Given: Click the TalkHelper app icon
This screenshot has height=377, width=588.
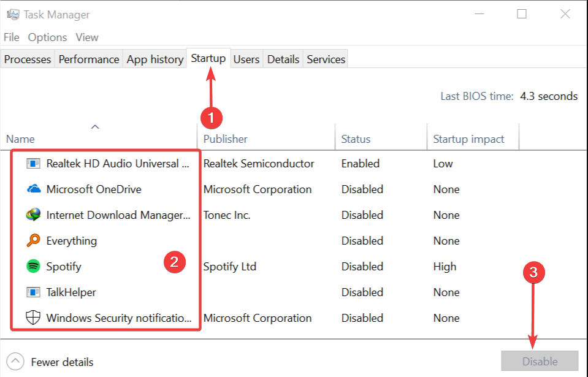Looking at the screenshot, I should [33, 292].
